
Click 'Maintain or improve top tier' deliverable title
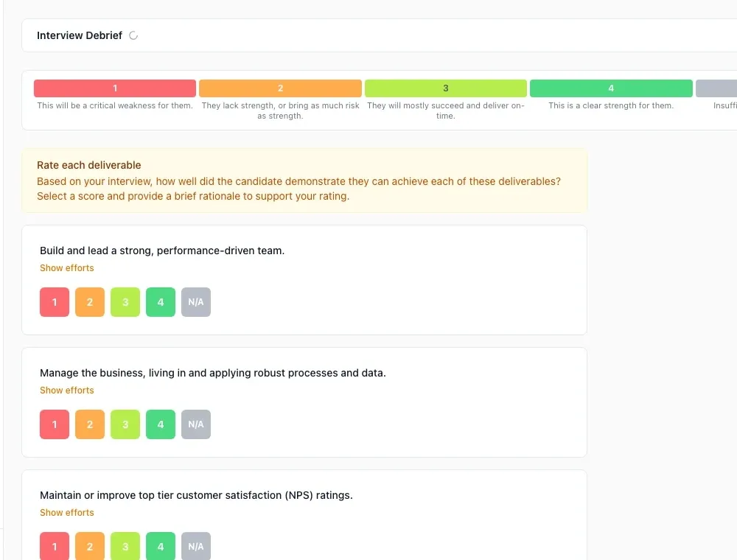click(197, 495)
